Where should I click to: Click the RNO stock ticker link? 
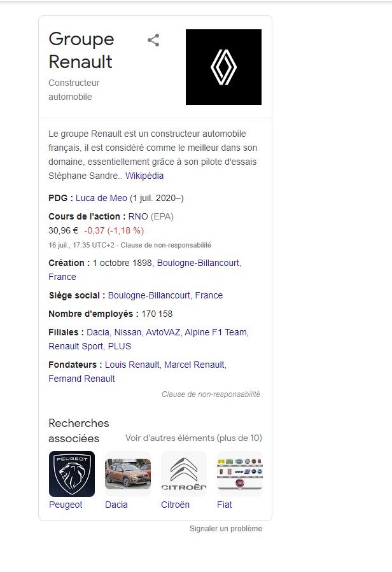(138, 217)
